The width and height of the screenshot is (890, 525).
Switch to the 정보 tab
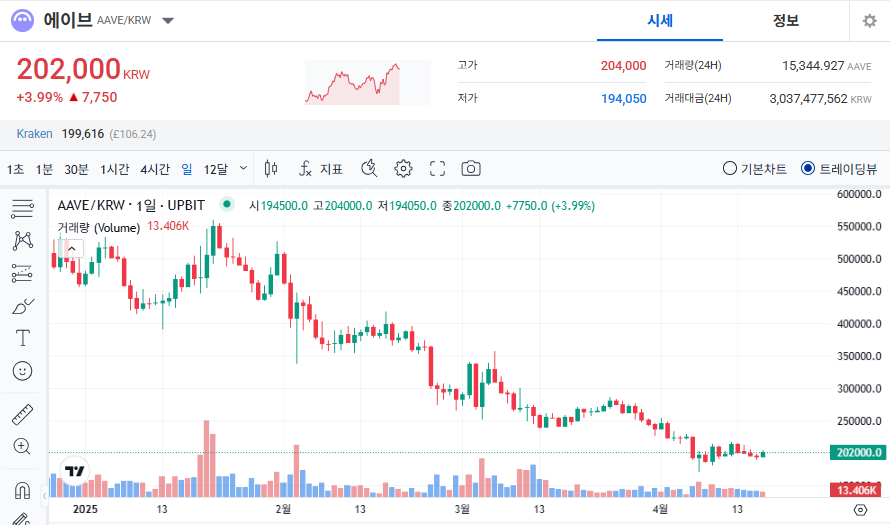786,21
